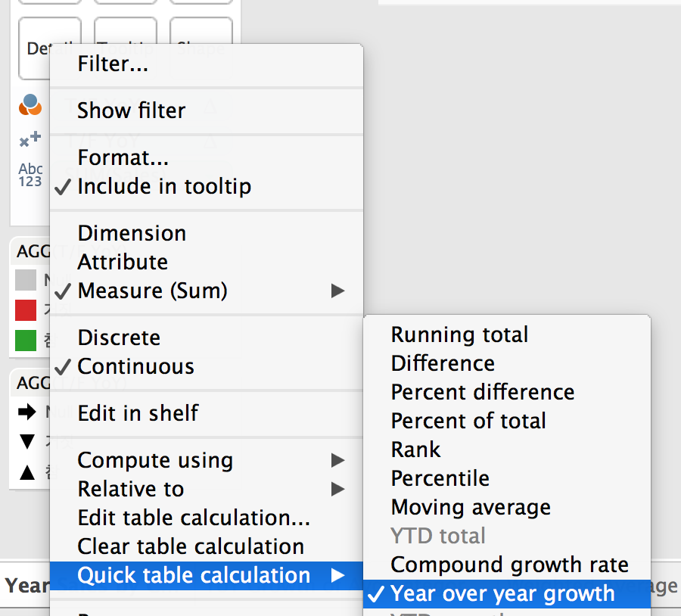The width and height of the screenshot is (681, 616).
Task: Select the down triangle shape legend item
Action: pos(26,442)
